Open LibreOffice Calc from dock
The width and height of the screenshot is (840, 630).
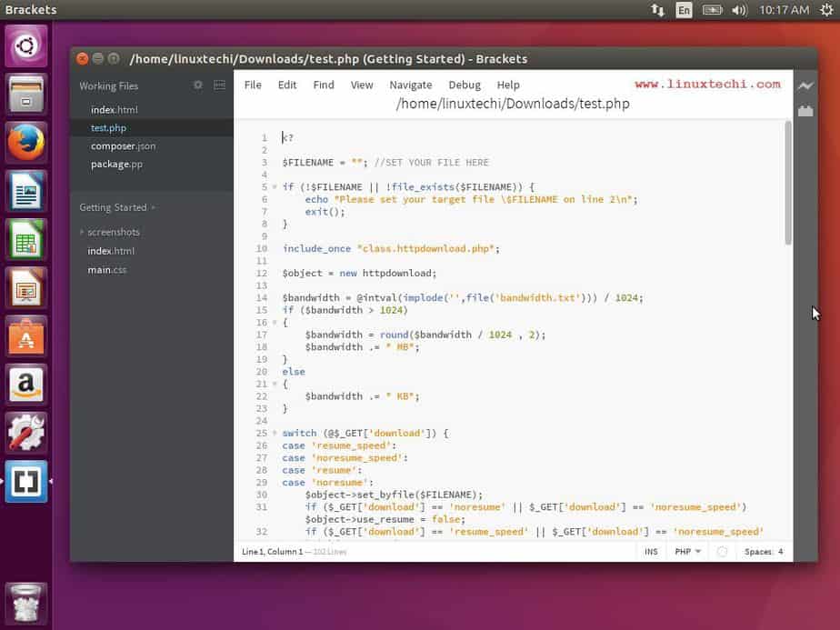(x=25, y=239)
